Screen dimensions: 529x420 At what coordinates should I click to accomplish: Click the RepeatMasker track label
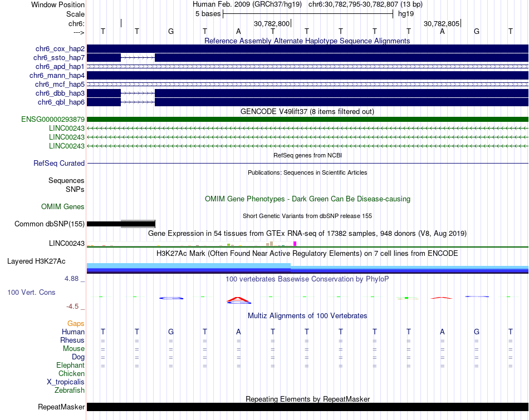(61, 407)
